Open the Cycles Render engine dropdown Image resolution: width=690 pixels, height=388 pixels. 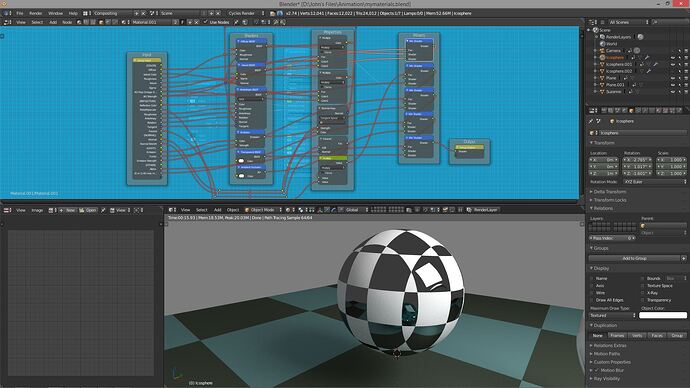tap(246, 13)
